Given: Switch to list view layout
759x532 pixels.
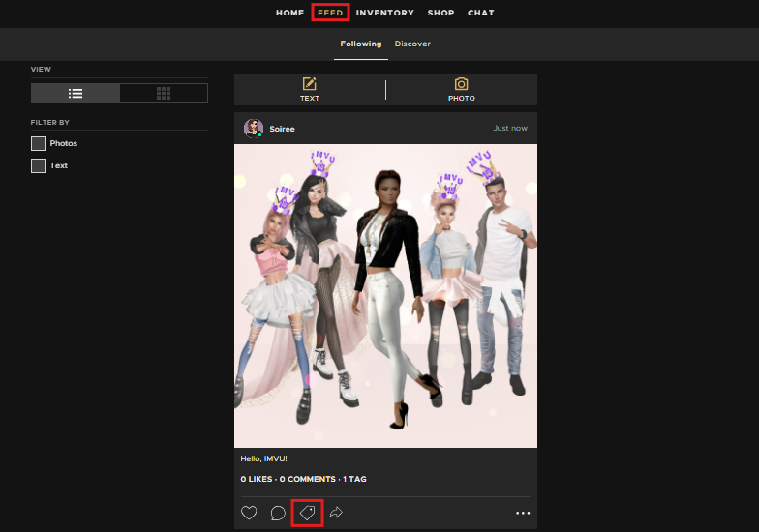Looking at the screenshot, I should click(76, 93).
